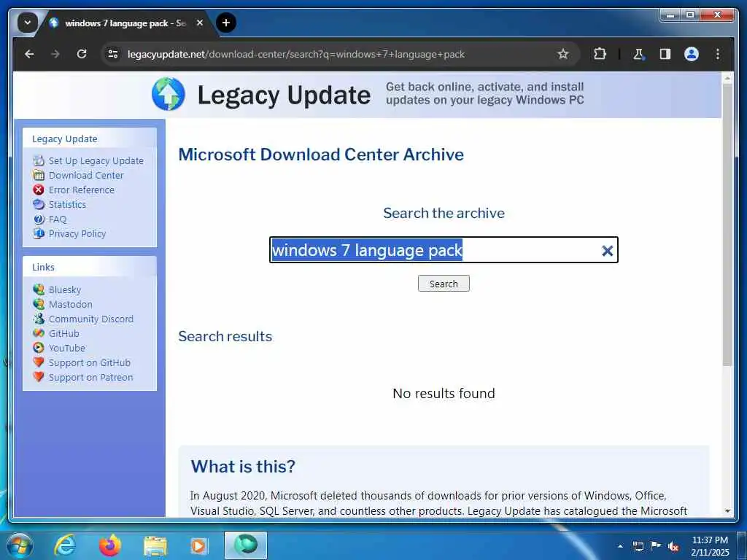Clear the search box with X
The width and height of the screenshot is (747, 560).
607,251
